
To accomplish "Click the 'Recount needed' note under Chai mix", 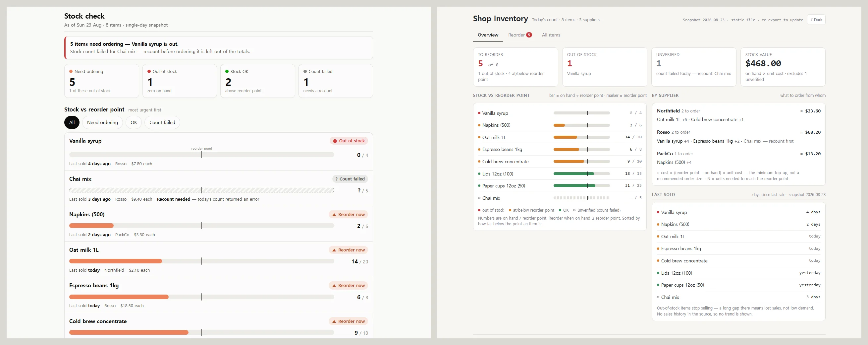I will (174, 199).
